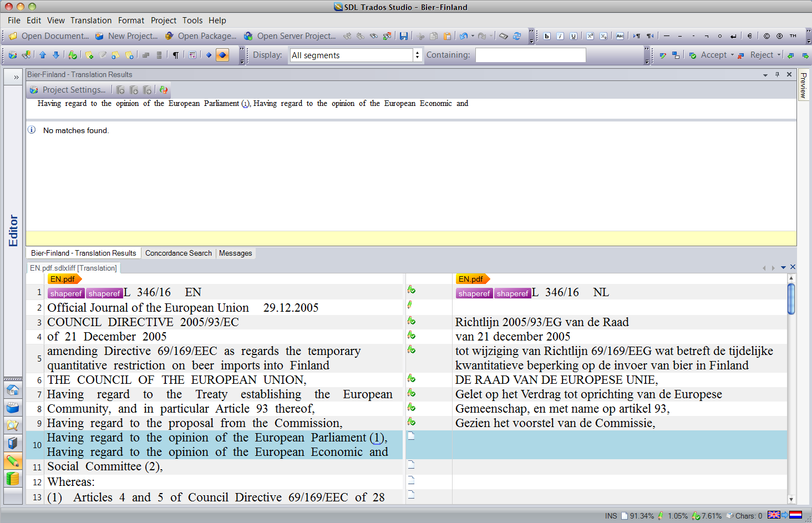Open Project Settings

(x=68, y=90)
